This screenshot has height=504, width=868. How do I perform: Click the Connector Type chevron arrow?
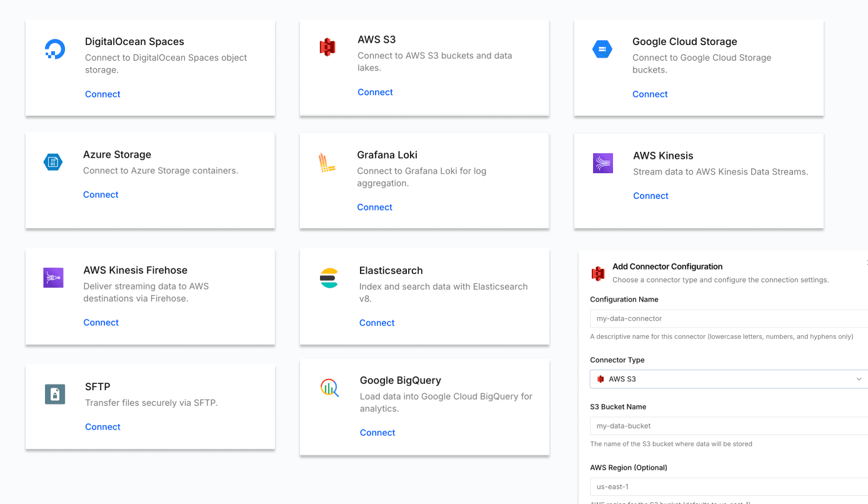click(859, 379)
